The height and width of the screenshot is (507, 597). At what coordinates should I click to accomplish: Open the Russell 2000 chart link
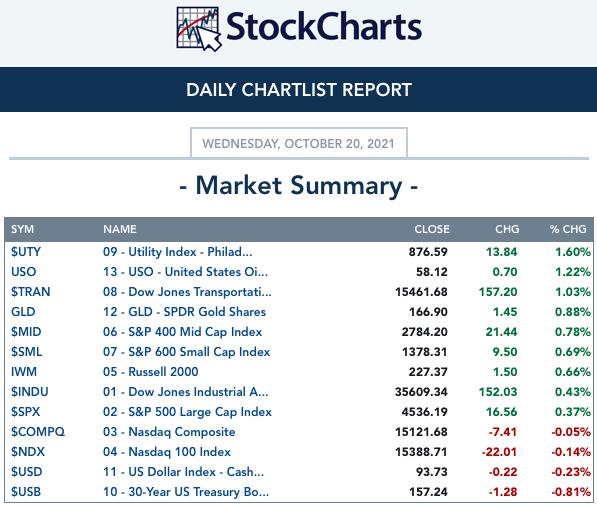tap(150, 371)
